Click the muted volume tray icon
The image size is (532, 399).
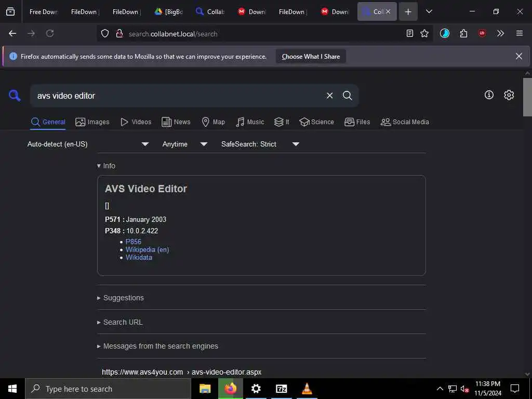pos(464,389)
